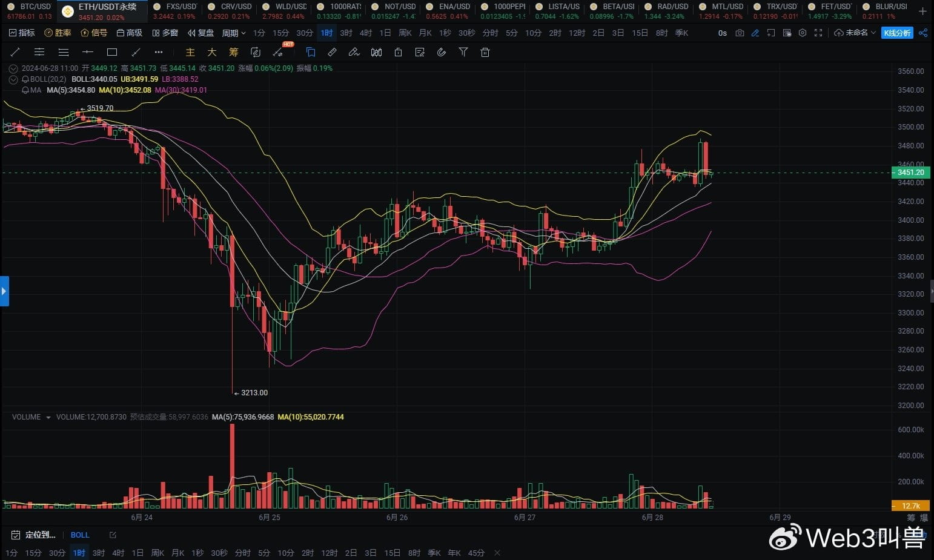This screenshot has height=560, width=934.
Task: Click the K线分析 button
Action: [897, 33]
